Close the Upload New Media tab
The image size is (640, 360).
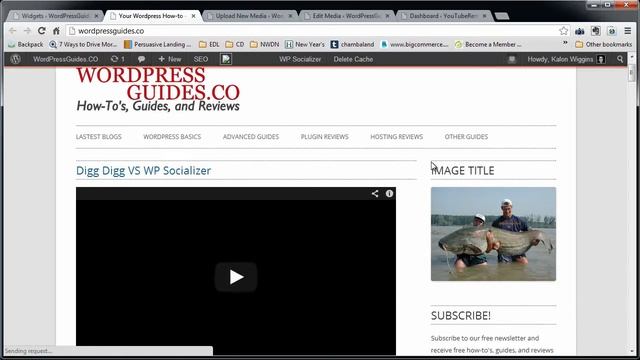pos(291,16)
